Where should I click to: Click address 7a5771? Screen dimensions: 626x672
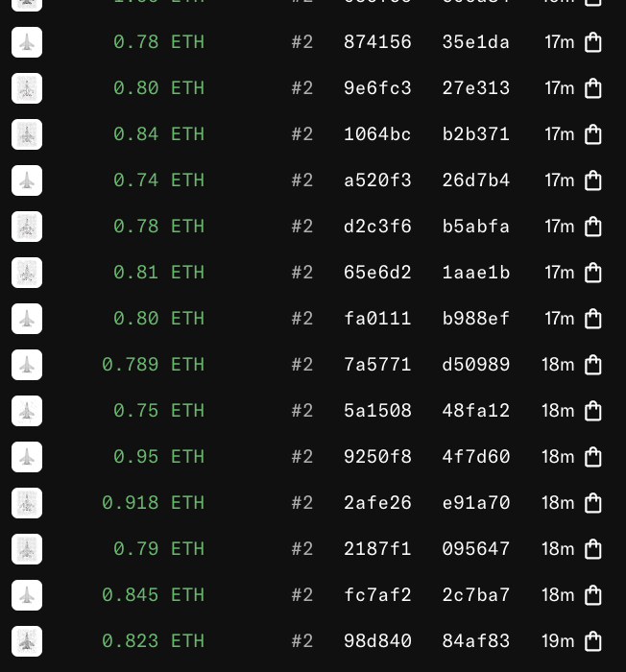point(377,365)
